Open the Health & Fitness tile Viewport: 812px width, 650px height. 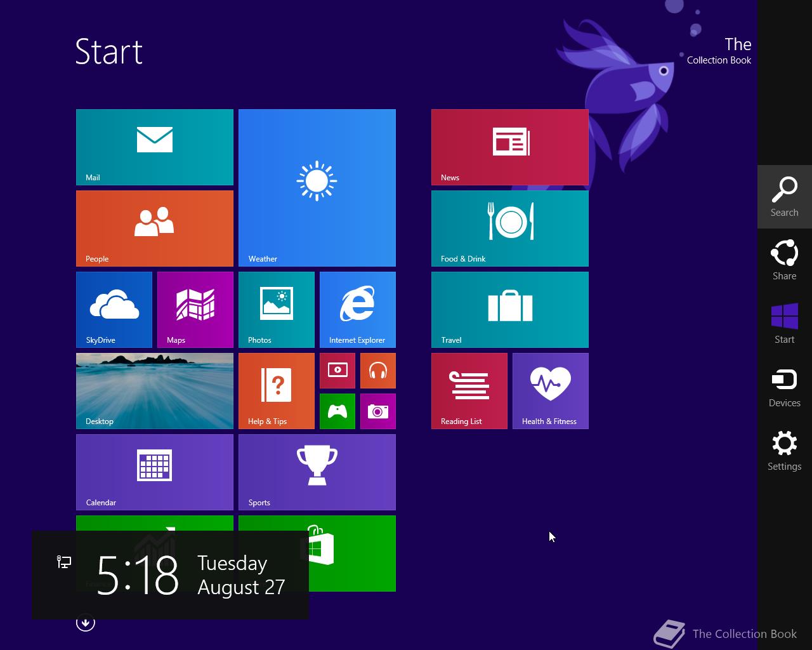pos(551,391)
